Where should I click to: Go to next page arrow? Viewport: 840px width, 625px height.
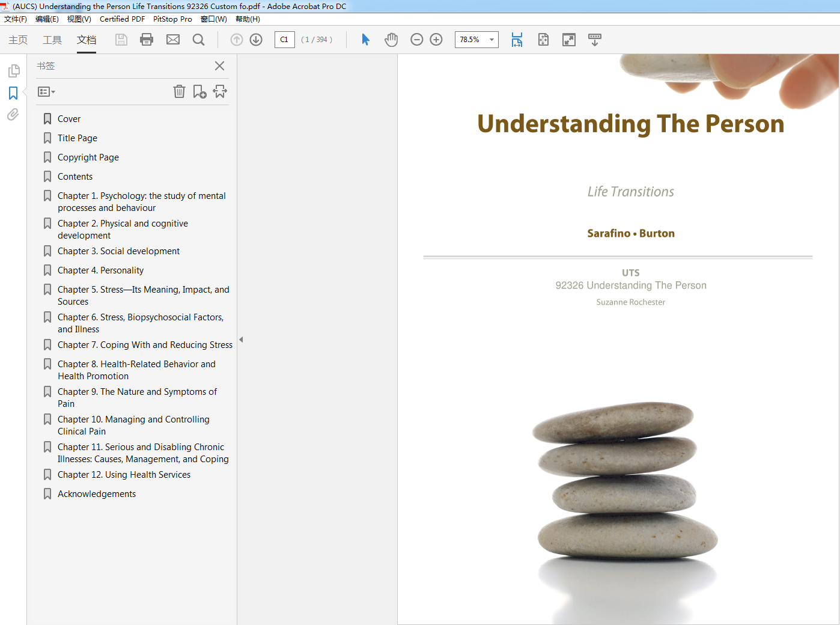click(x=256, y=40)
